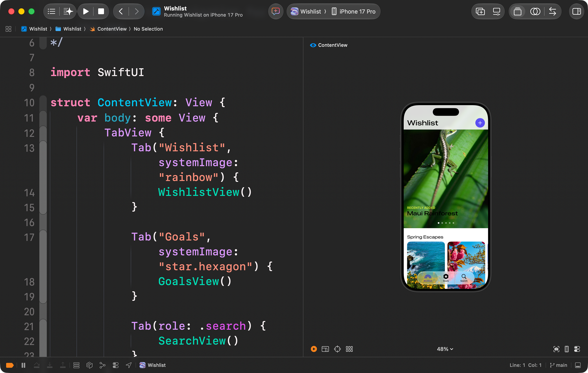Select Wishlist process in debug bar
The image size is (588, 373).
coord(152,365)
